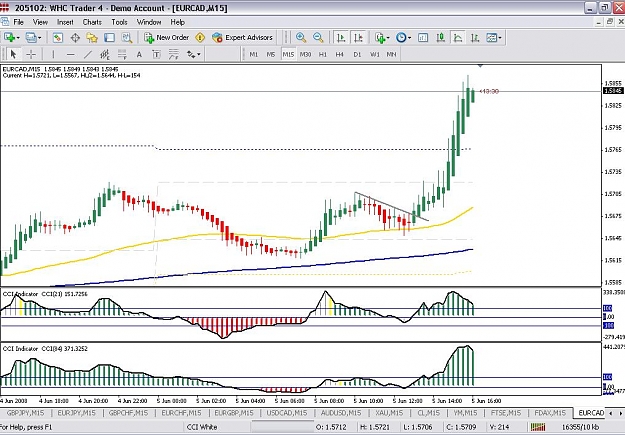
Task: Open the Navigator folder-star icon
Action: (x=92, y=37)
